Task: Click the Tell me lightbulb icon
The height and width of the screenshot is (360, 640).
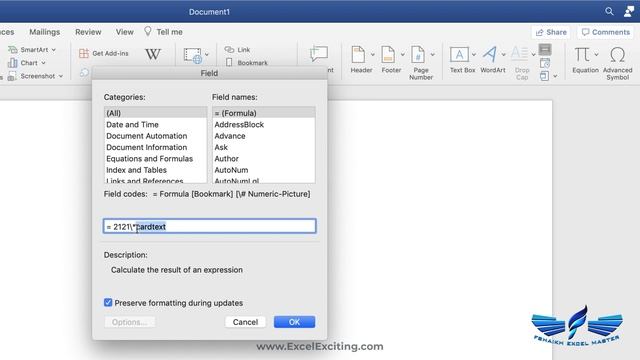Action: [x=148, y=31]
